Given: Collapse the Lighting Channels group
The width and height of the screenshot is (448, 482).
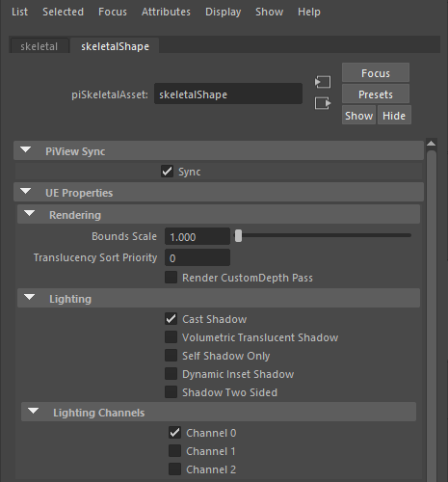Looking at the screenshot, I should pyautogui.click(x=34, y=412).
